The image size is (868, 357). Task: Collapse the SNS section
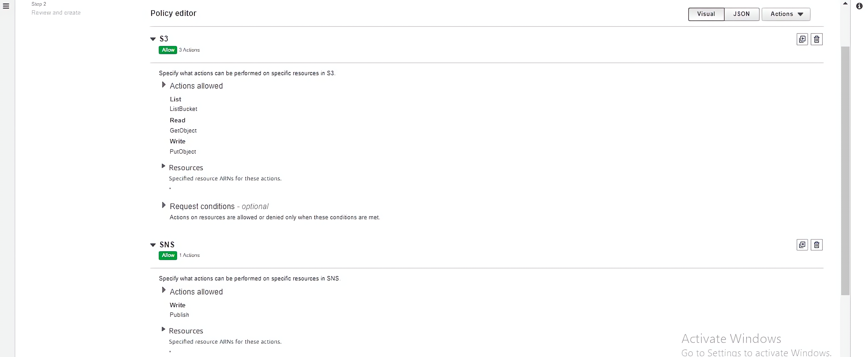(153, 245)
